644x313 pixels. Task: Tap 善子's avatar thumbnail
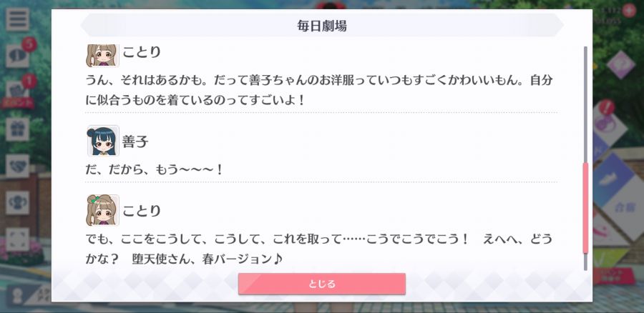tap(103, 141)
